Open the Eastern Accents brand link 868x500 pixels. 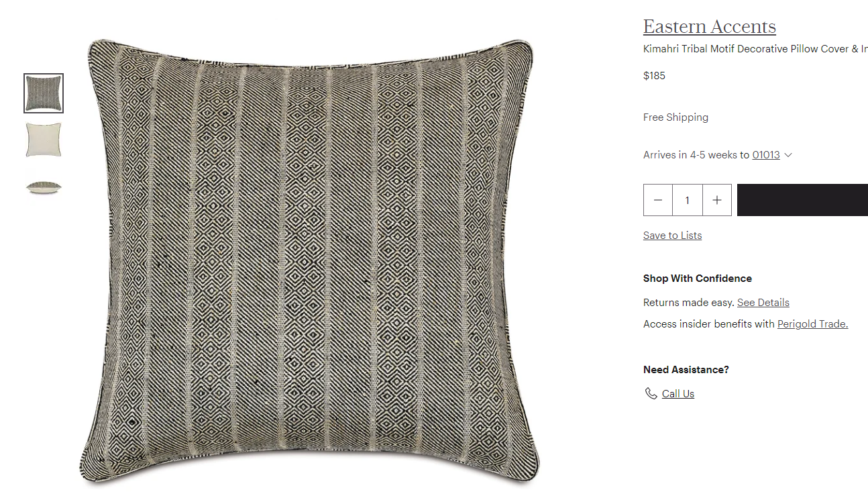pos(710,27)
